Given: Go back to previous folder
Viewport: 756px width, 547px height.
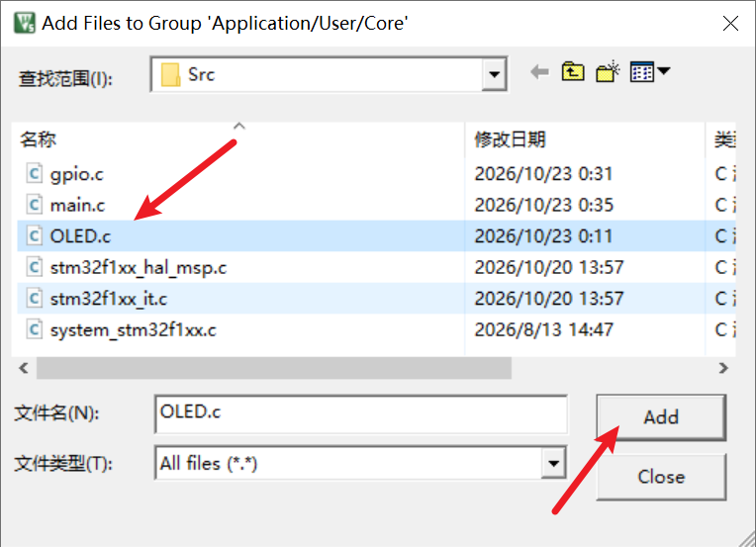Looking at the screenshot, I should click(x=539, y=73).
